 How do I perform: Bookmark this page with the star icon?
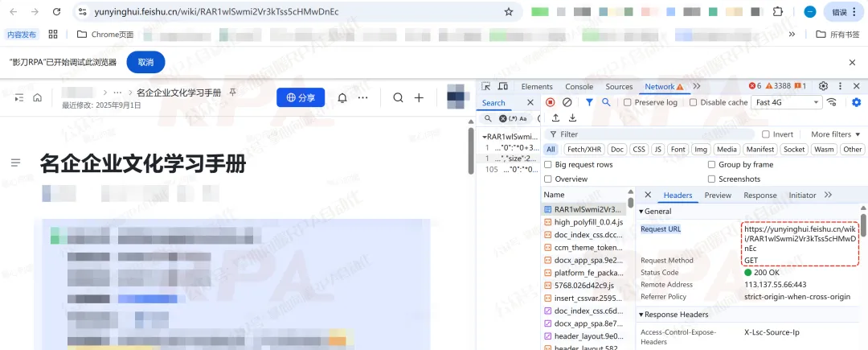click(x=509, y=11)
